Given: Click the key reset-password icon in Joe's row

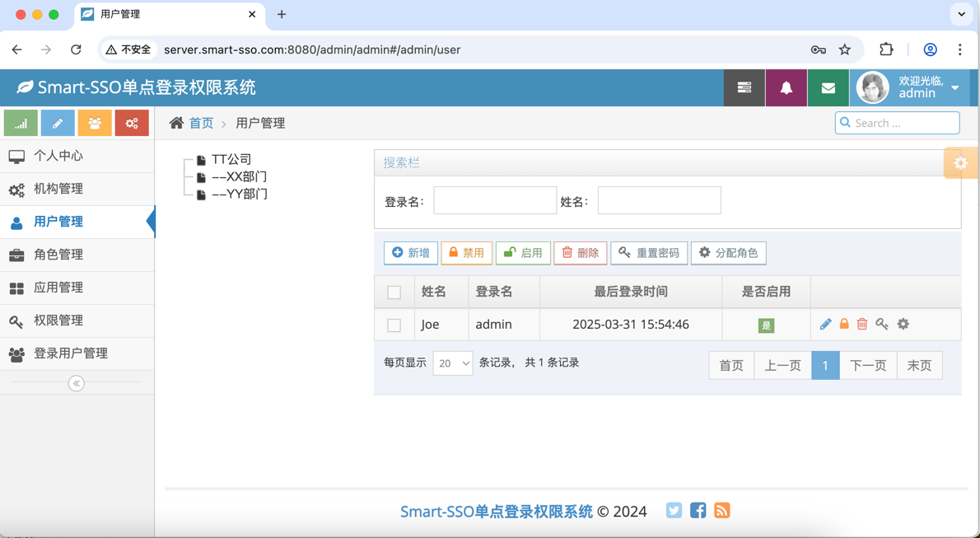Looking at the screenshot, I should [x=882, y=324].
